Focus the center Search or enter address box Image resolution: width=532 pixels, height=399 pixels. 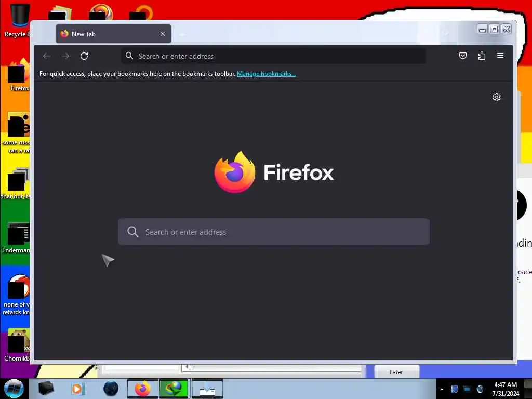(x=273, y=232)
